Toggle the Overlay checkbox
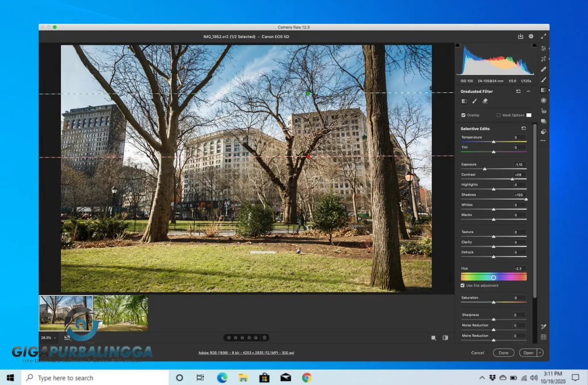The height and width of the screenshot is (385, 588). pos(464,115)
